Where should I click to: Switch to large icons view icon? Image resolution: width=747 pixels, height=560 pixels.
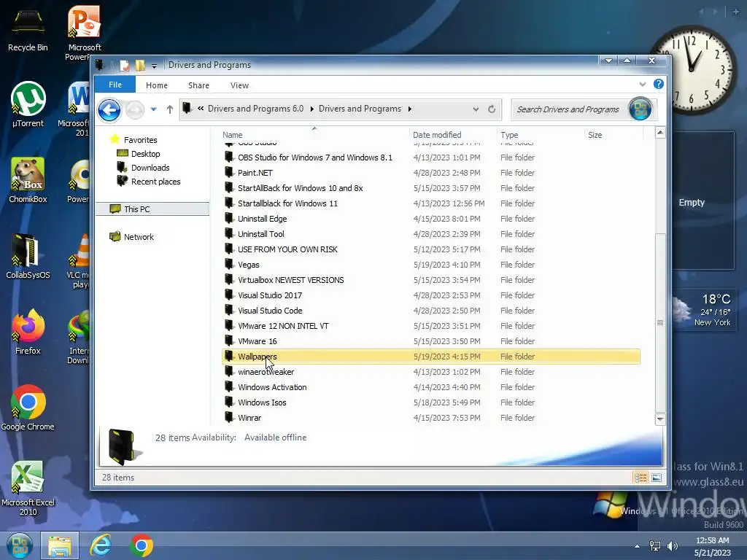pyautogui.click(x=657, y=477)
